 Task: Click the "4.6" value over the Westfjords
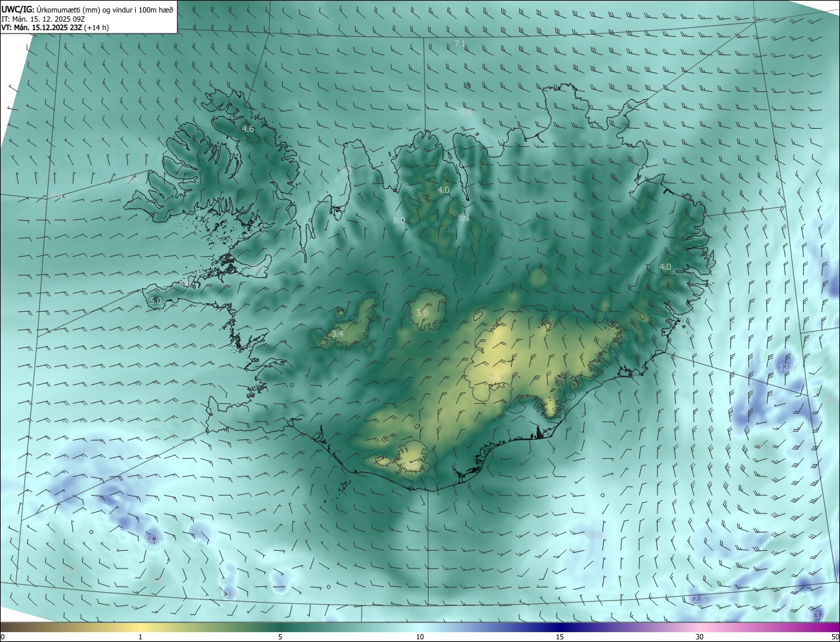tap(248, 129)
